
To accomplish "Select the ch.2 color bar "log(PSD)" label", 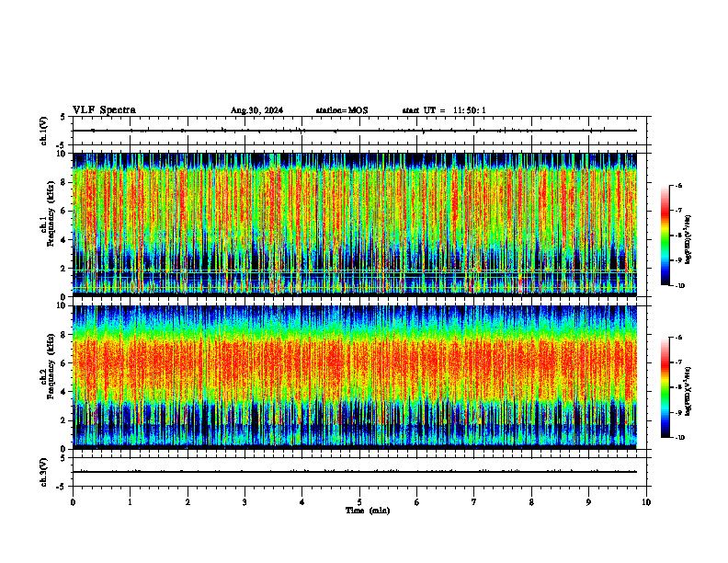I will point(688,392).
